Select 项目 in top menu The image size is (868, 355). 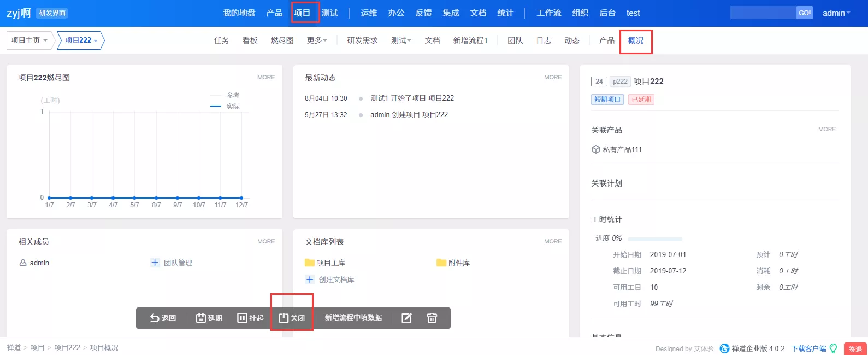coord(302,13)
